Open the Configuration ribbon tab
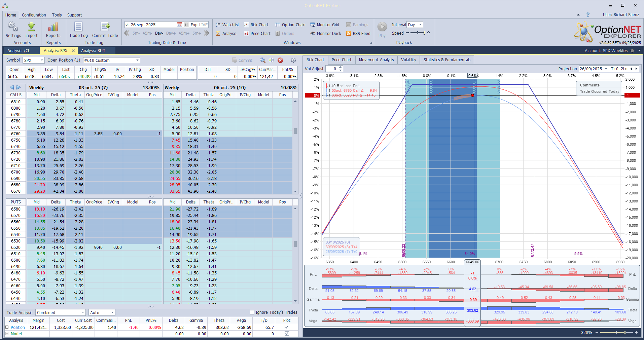The height and width of the screenshot is (340, 644). [x=34, y=15]
